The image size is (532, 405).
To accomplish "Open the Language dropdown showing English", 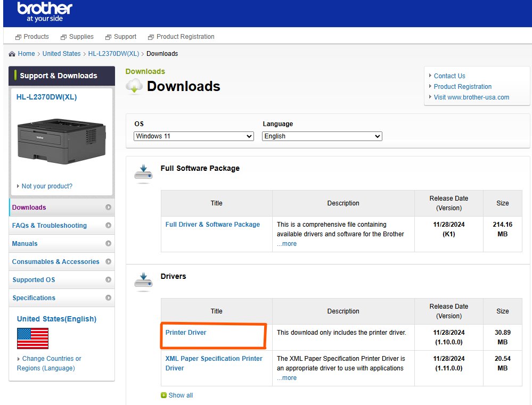I will pyautogui.click(x=322, y=136).
